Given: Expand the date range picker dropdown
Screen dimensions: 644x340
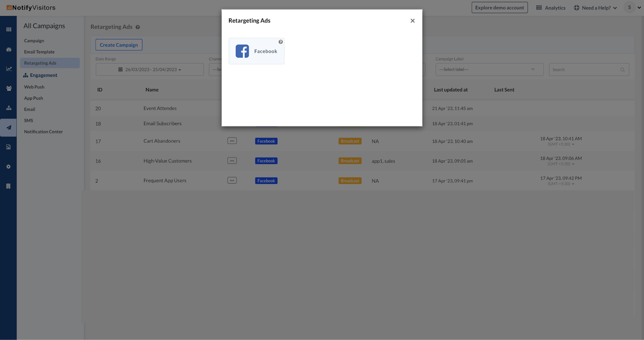Looking at the screenshot, I should [x=150, y=70].
